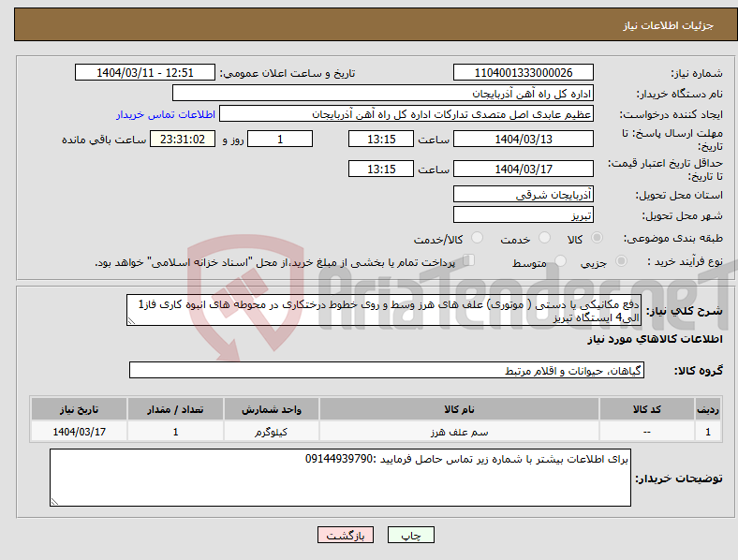Viewport: 738px width, 560px height.
Task: Toggle the اسناد خزانه اسلامی payment checkbox
Action: pyautogui.click(x=469, y=260)
